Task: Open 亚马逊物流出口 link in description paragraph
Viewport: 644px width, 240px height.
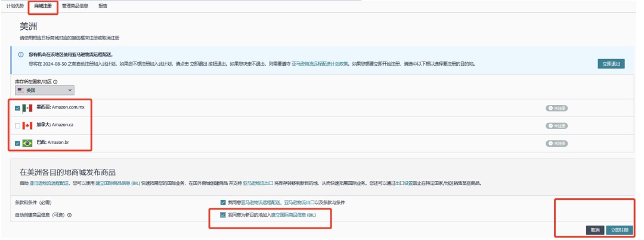Action: [258, 183]
